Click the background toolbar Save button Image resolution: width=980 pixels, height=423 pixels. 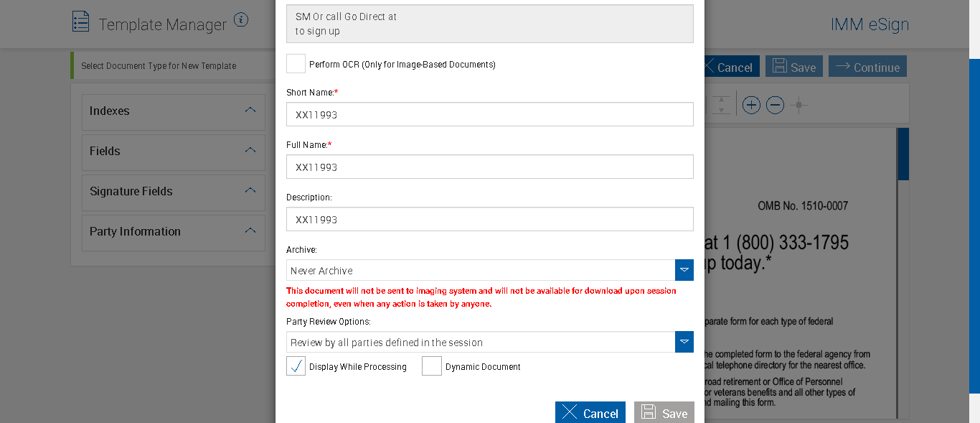click(795, 67)
